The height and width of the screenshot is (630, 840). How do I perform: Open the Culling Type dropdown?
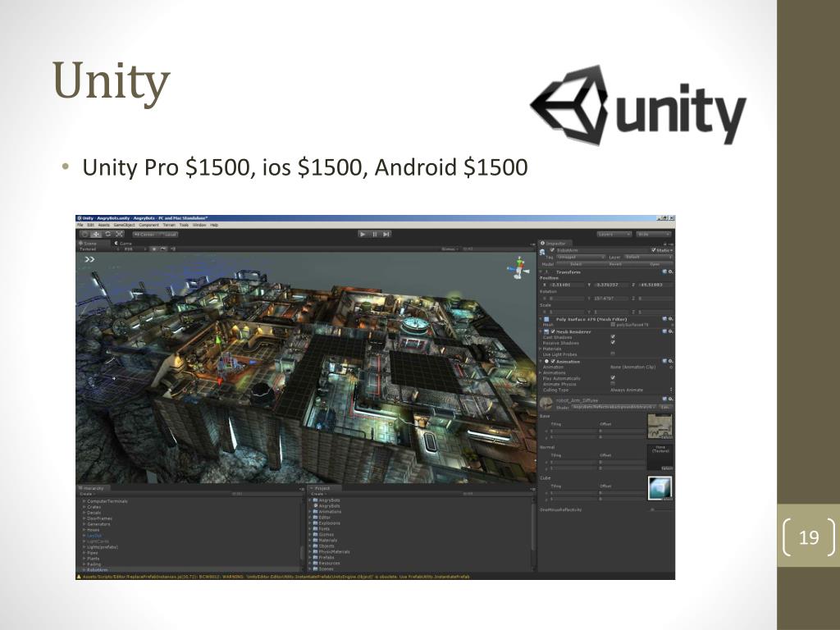click(x=641, y=390)
